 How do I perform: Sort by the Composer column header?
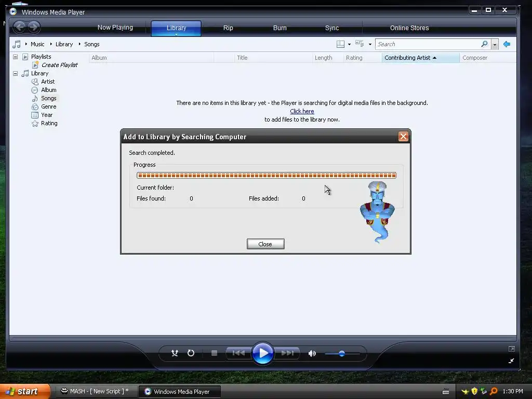click(488, 58)
